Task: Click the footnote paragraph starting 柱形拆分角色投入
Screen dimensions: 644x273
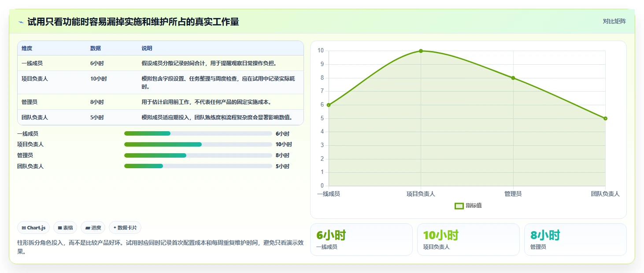Action: point(160,247)
